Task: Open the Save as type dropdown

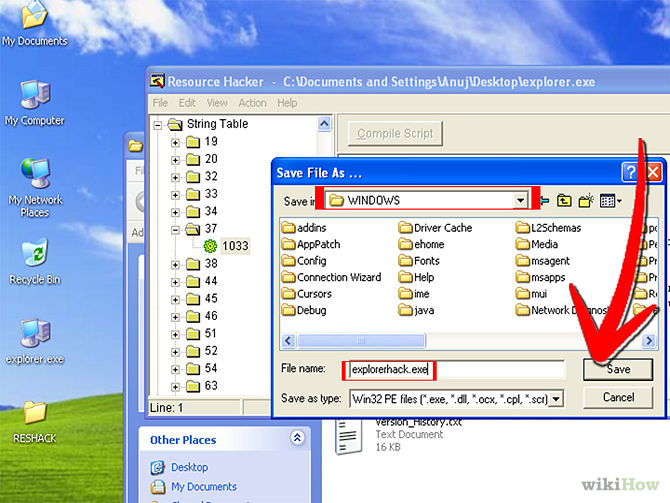Action: (x=555, y=399)
